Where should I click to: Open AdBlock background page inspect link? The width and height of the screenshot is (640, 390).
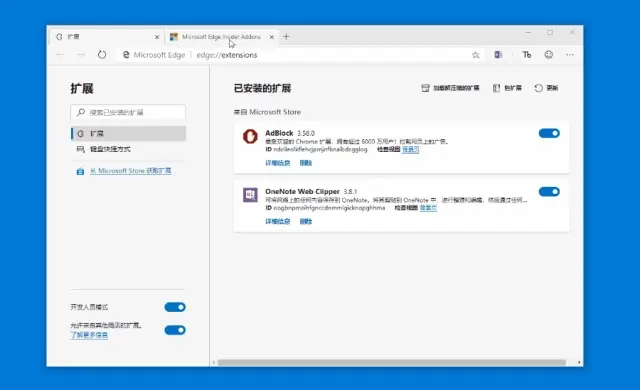click(411, 150)
